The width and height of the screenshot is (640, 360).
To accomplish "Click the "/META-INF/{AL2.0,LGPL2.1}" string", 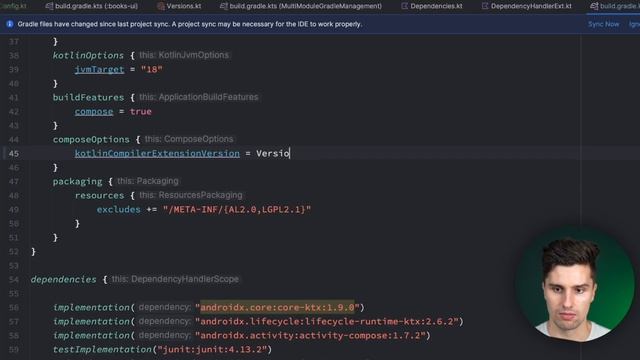I will (237, 209).
